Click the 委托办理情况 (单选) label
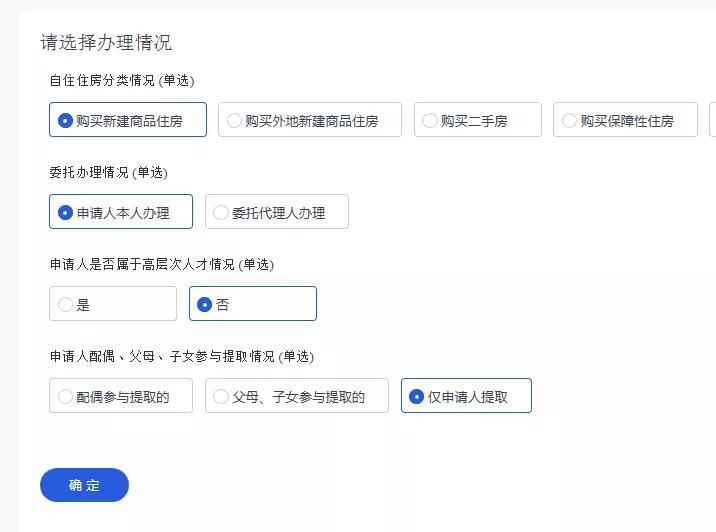 tap(108, 172)
